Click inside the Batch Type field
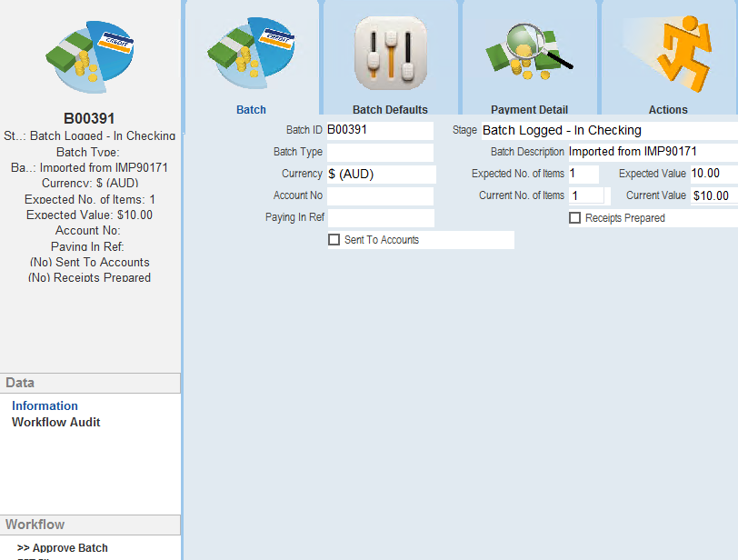The image size is (738, 560). (380, 152)
